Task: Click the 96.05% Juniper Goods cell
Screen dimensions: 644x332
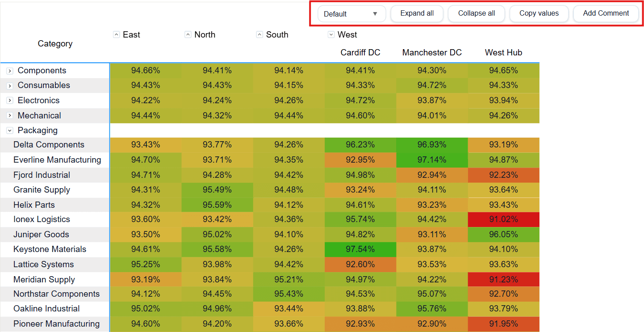Action: click(503, 235)
